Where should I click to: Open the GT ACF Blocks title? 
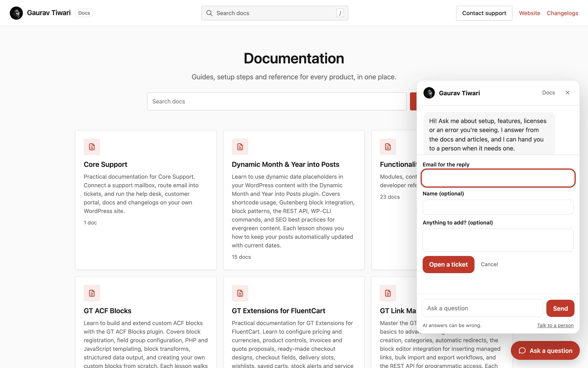[x=107, y=311]
